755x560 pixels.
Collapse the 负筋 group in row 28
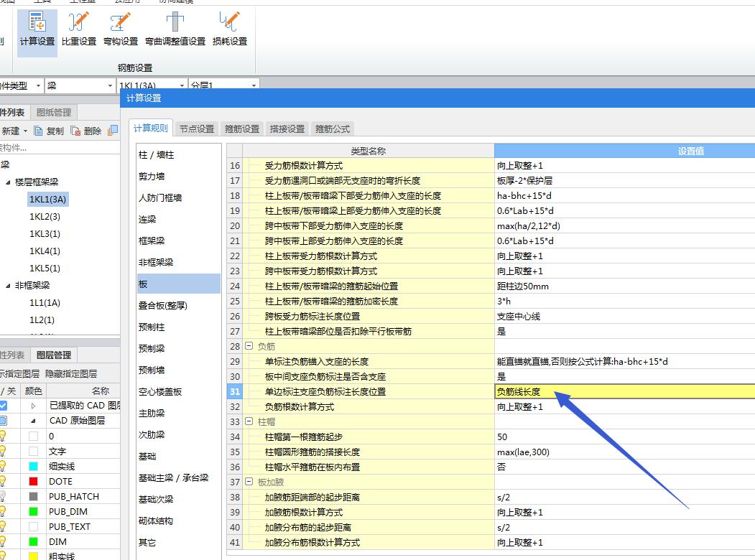[249, 346]
